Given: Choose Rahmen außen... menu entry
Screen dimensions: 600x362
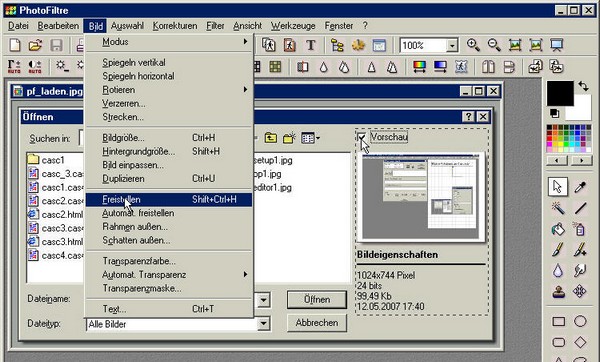Looking at the screenshot, I should click(x=169, y=227).
